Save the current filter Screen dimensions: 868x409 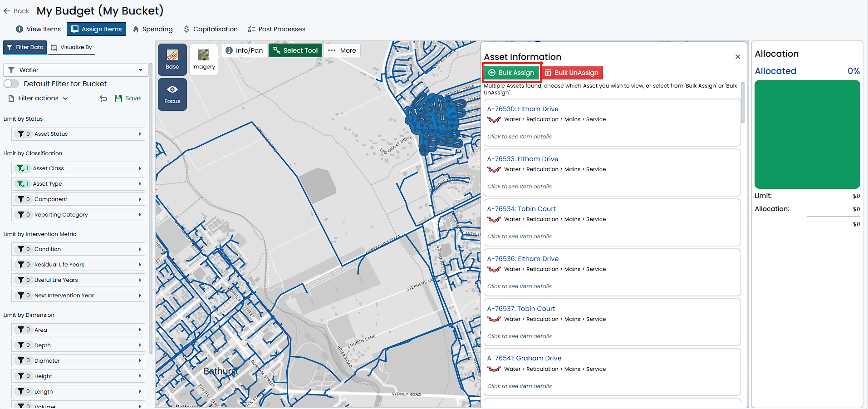pos(128,98)
